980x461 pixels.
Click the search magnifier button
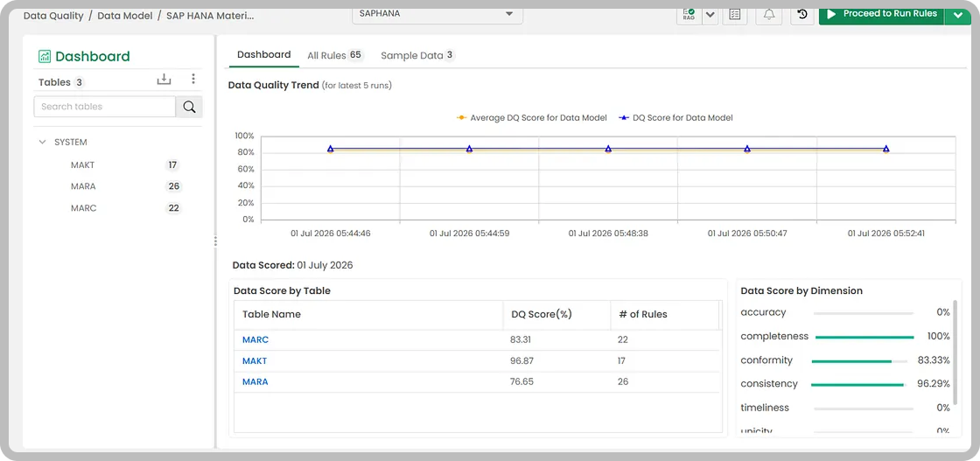pyautogui.click(x=189, y=107)
